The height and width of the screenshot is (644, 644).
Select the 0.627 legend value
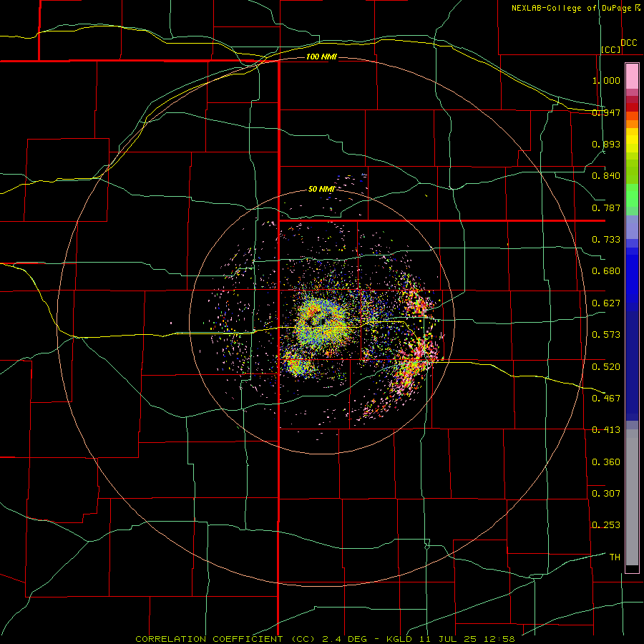click(x=606, y=303)
